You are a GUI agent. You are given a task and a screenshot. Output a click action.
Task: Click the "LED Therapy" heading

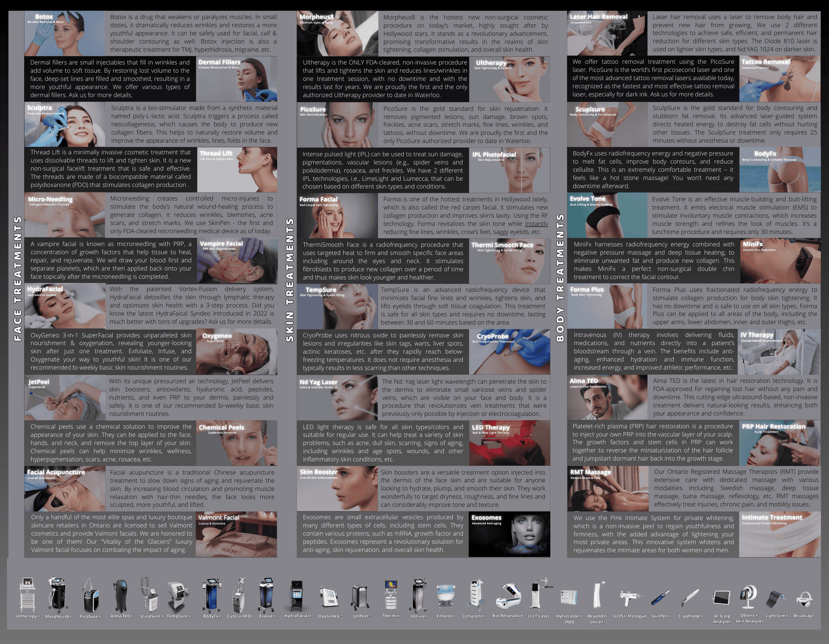click(x=491, y=428)
